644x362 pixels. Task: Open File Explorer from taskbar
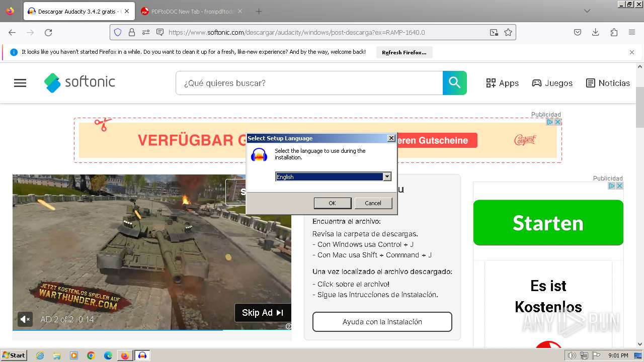coord(57,355)
